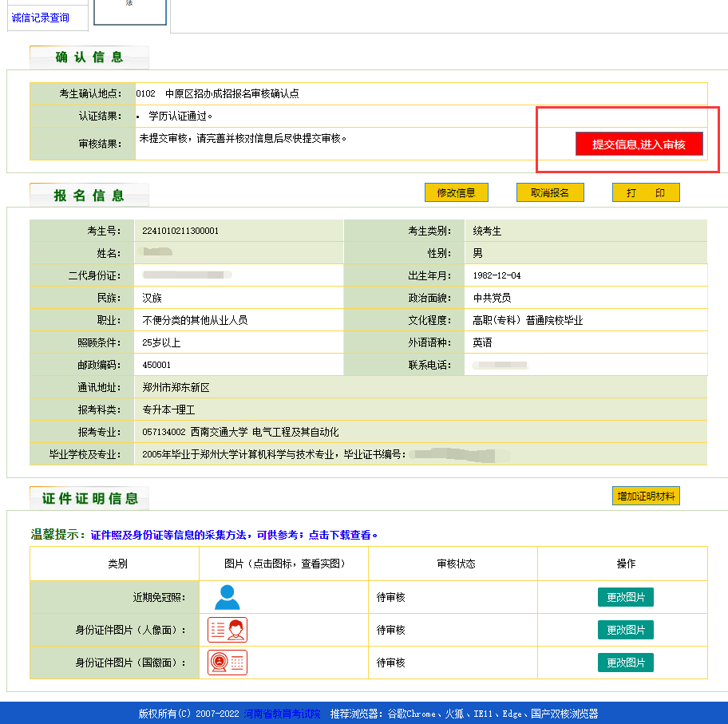The image size is (728, 724).
Task: Click the 打印 button
Action: pos(645,193)
